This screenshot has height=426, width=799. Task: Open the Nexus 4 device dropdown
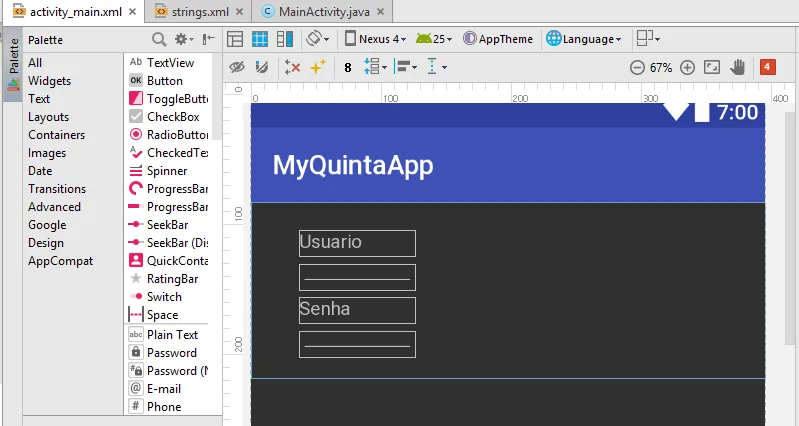(x=376, y=39)
